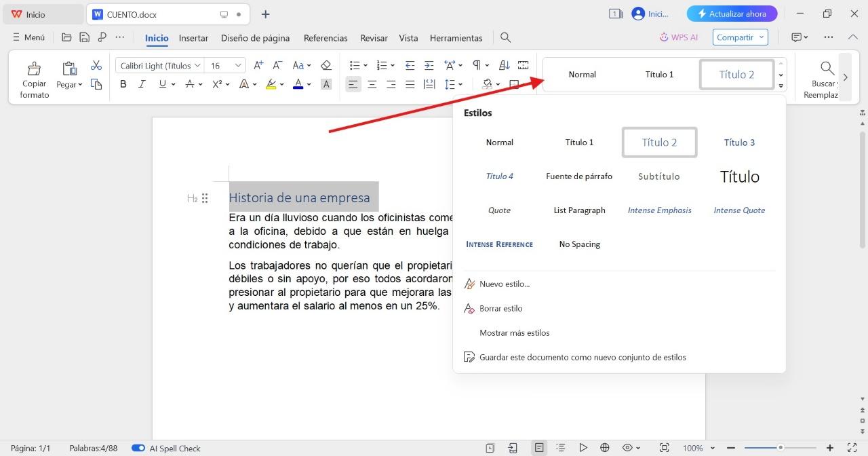Viewport: 868px width, 456px height.
Task: Open font size dropdown
Action: pos(239,66)
